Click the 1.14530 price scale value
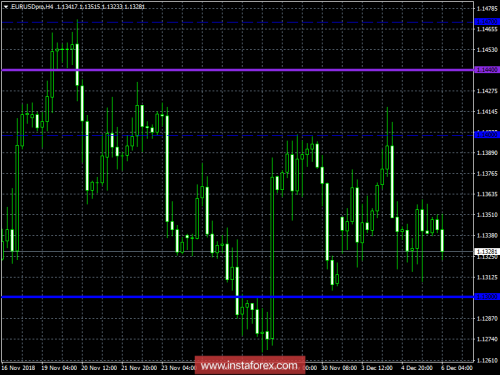 (x=487, y=50)
